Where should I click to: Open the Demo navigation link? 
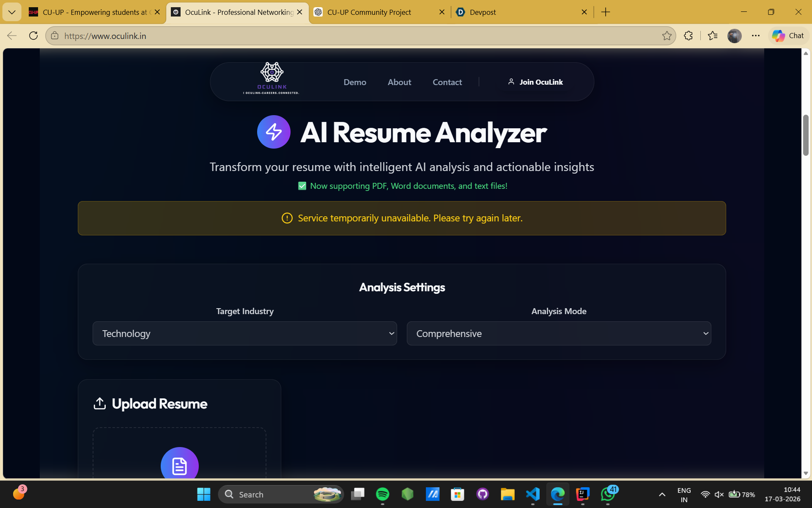click(x=354, y=82)
